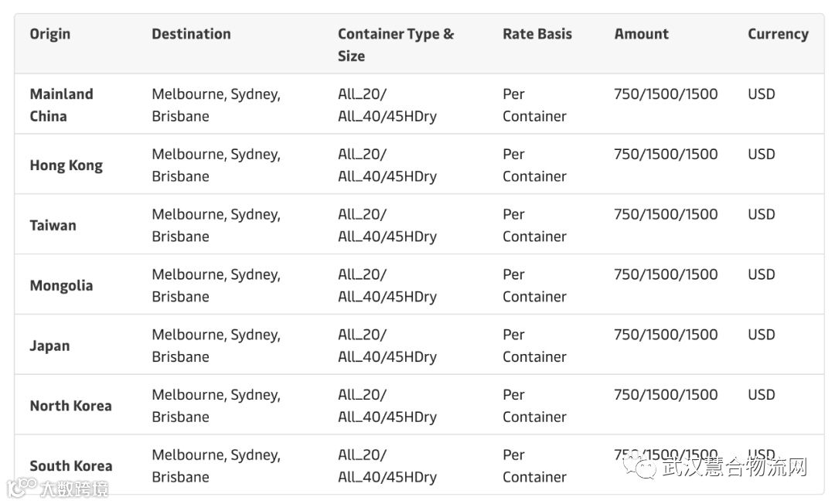
Task: Select the Taiwan origin cell
Action: (x=53, y=226)
